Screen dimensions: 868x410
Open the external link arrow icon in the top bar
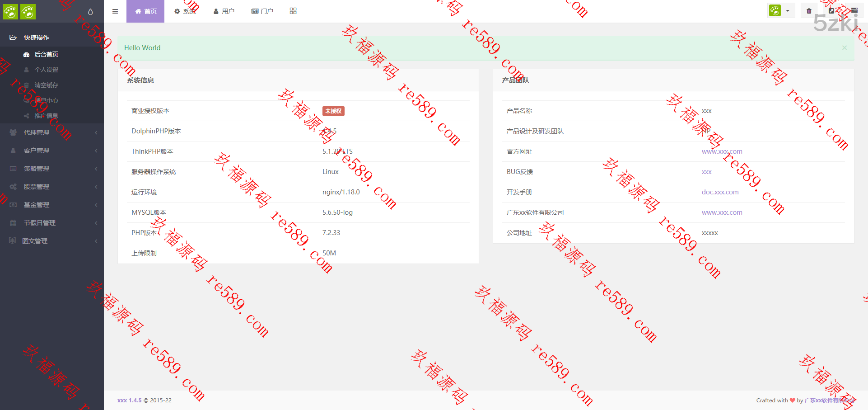pos(831,11)
